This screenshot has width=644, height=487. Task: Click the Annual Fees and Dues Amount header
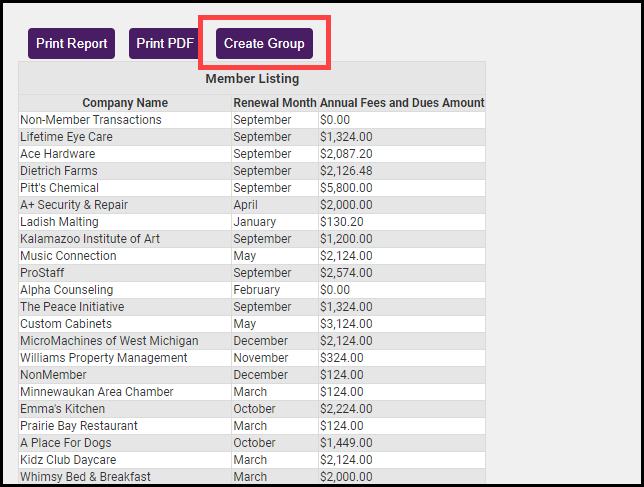click(402, 103)
